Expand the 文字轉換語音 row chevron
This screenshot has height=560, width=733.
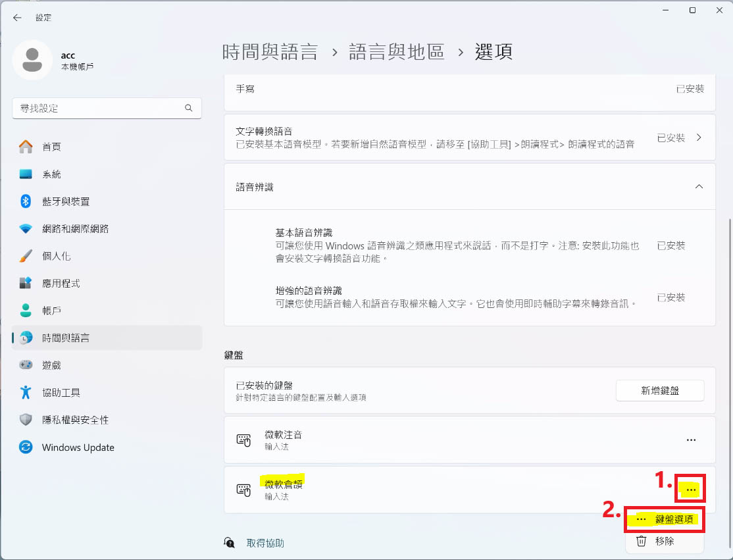(x=699, y=138)
